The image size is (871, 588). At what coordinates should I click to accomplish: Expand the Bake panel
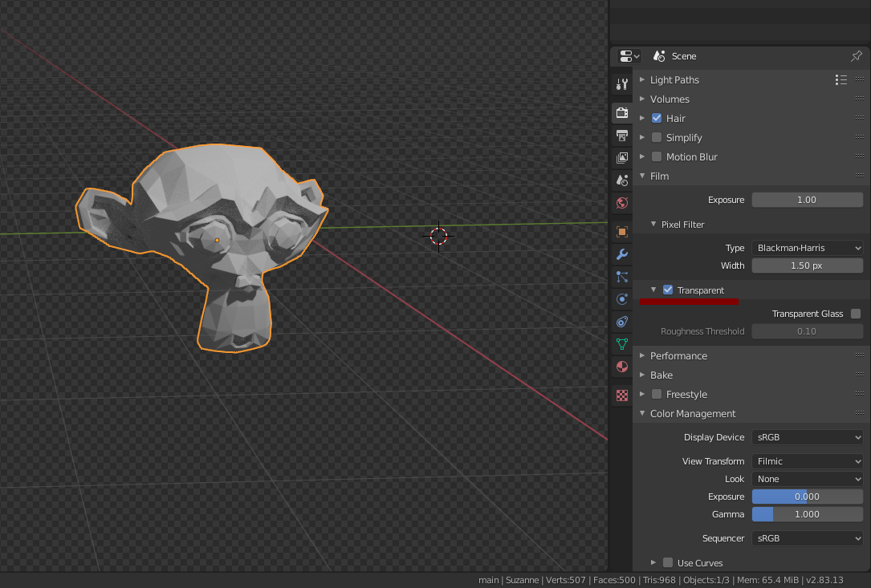click(x=642, y=375)
